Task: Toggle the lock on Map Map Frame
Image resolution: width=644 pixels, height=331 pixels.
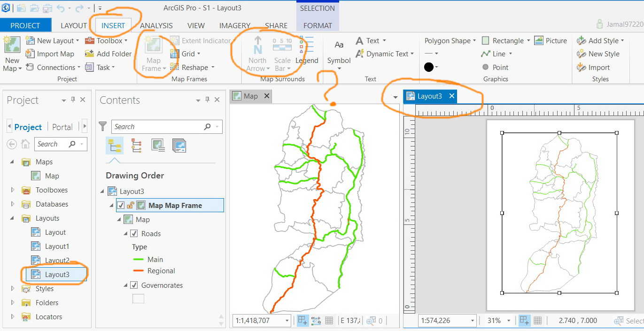Action: click(x=131, y=205)
